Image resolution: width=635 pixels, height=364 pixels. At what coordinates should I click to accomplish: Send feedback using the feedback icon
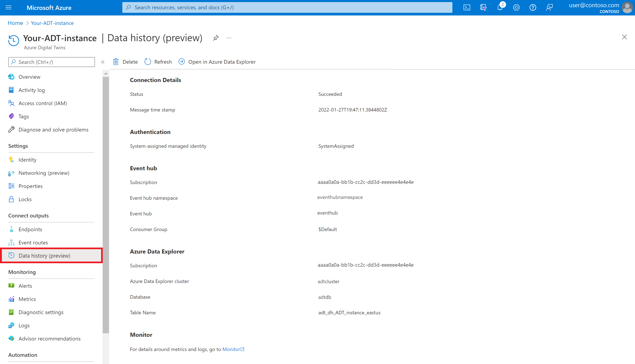549,7
